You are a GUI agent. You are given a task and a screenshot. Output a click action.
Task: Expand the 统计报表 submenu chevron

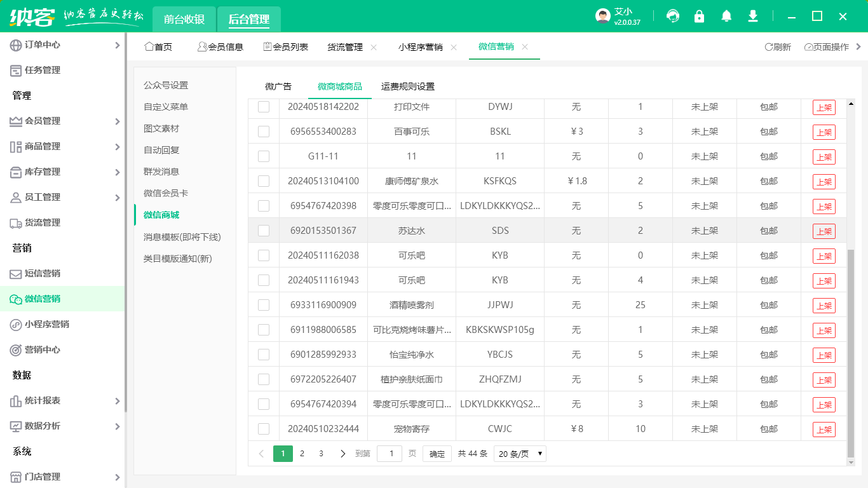coord(117,400)
